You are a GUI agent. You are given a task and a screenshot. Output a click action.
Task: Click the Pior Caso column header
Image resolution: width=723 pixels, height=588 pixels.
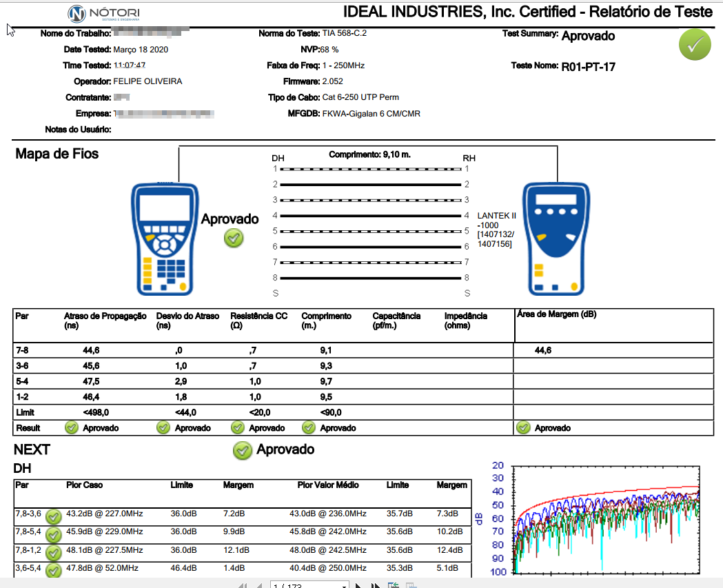84,485
